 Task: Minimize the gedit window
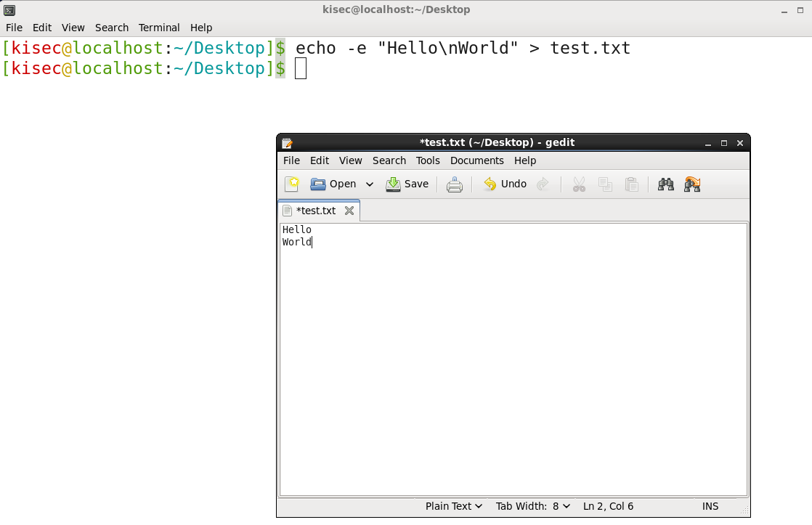pos(708,144)
